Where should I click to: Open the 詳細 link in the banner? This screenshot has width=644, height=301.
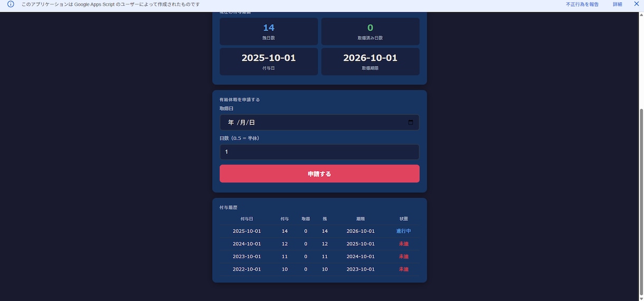coord(617,4)
